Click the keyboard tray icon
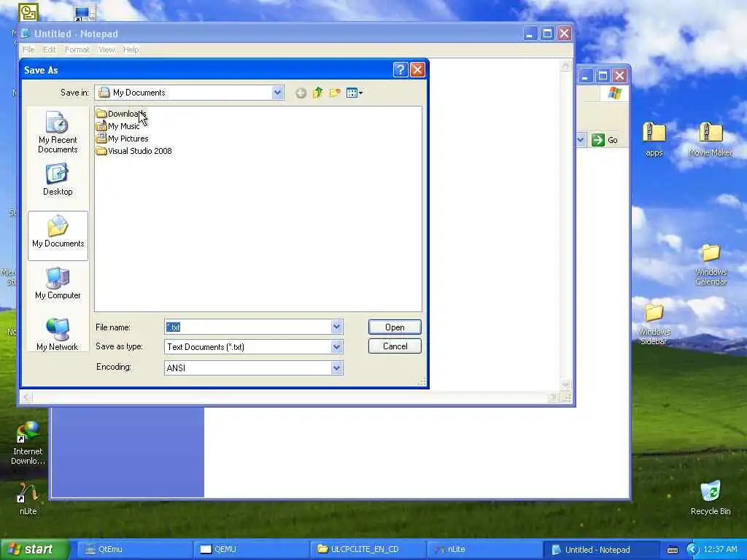This screenshot has width=747, height=560. point(672,550)
